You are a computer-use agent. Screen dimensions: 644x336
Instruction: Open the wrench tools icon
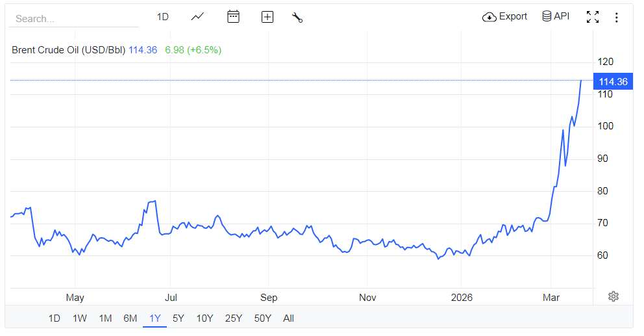[x=297, y=18]
